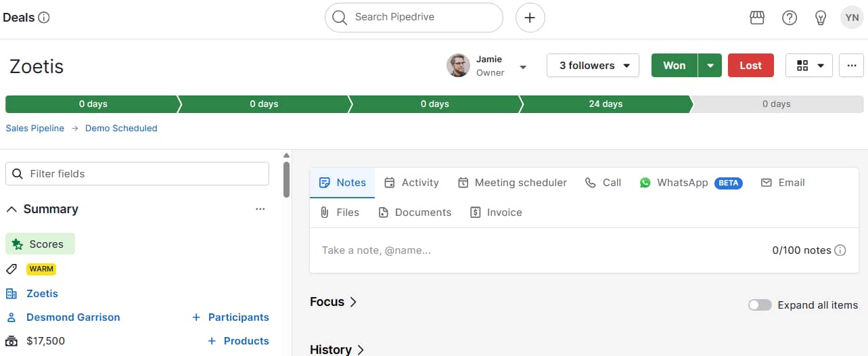Click the scrollbar up arrow in sidebar
Screen dimensions: 868x356
(x=287, y=155)
